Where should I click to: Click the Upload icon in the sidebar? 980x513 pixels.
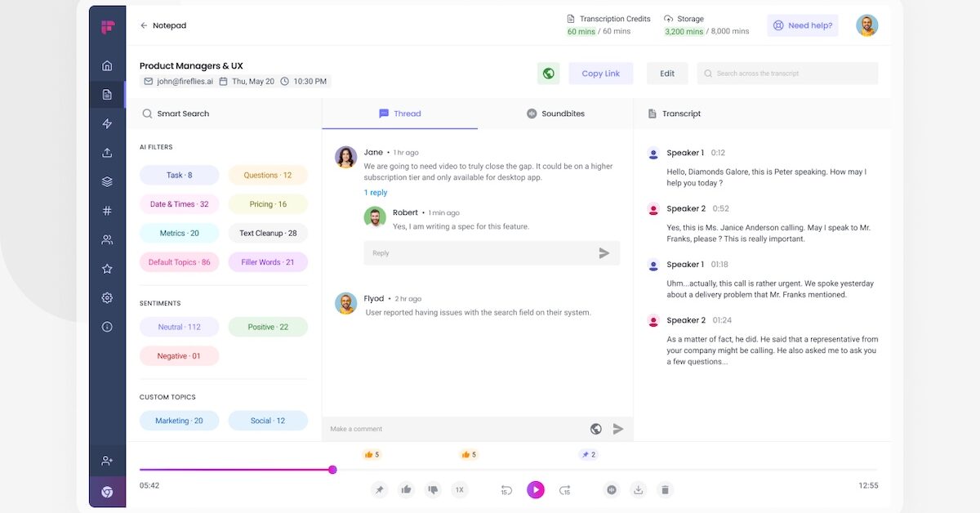click(x=107, y=152)
